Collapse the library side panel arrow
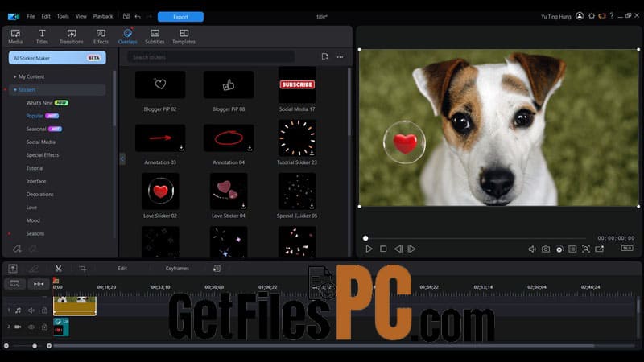The width and height of the screenshot is (644, 362). (122, 158)
